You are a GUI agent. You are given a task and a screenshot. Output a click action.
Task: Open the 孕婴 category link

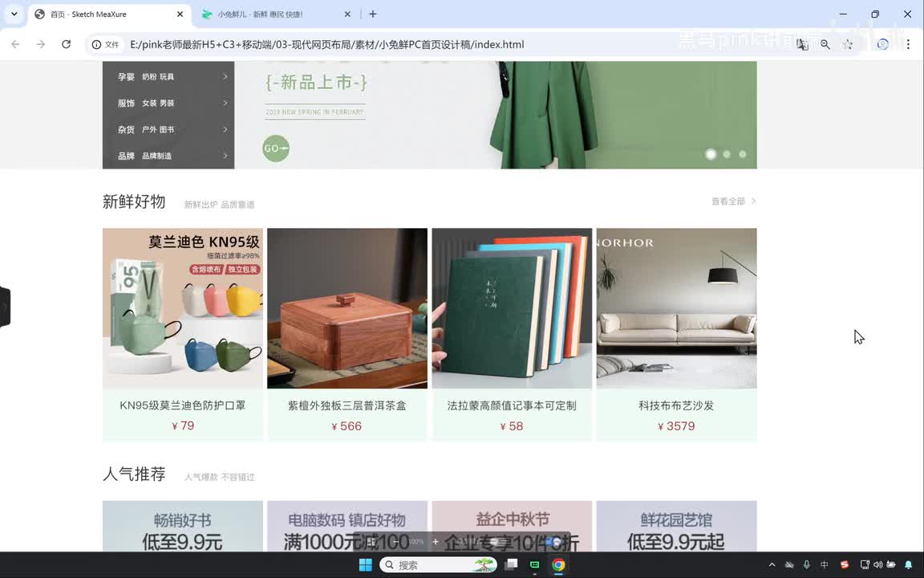[x=126, y=77]
